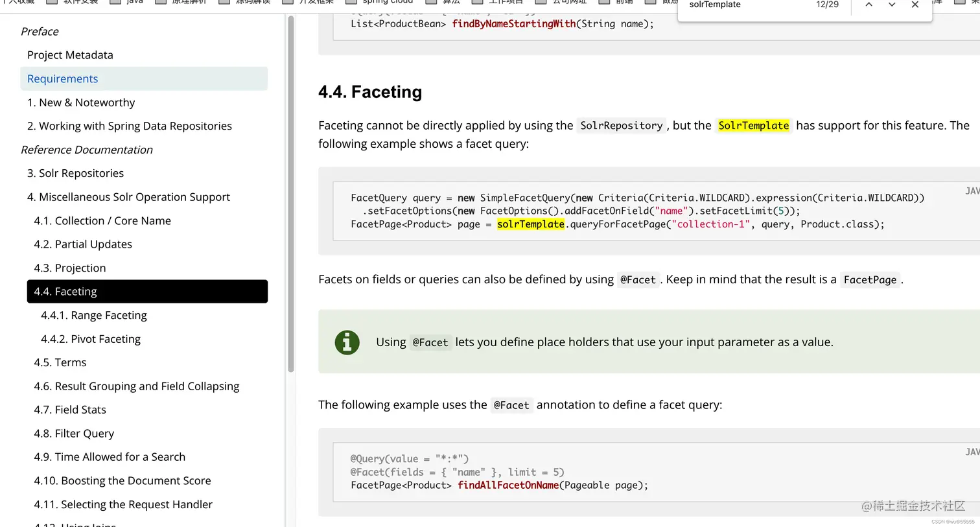Go to next find match (down arrow)
Screen dimensions: 980x527
892,5
